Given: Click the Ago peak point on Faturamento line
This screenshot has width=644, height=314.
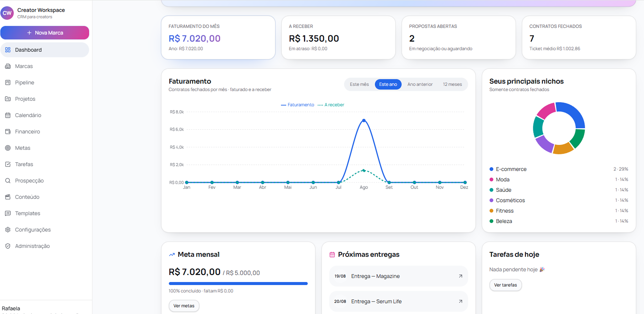Looking at the screenshot, I should (364, 121).
